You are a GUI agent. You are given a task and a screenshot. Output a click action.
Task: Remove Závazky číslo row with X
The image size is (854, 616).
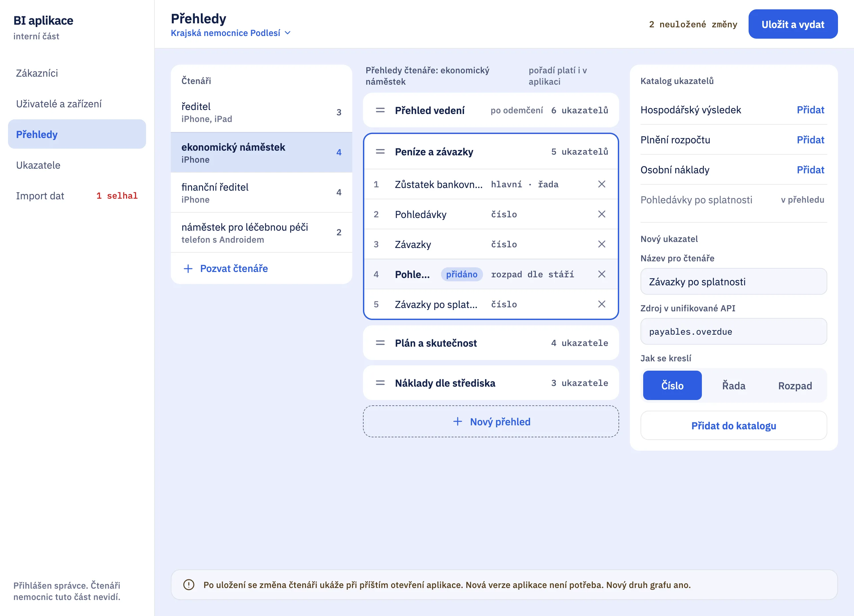[601, 244]
